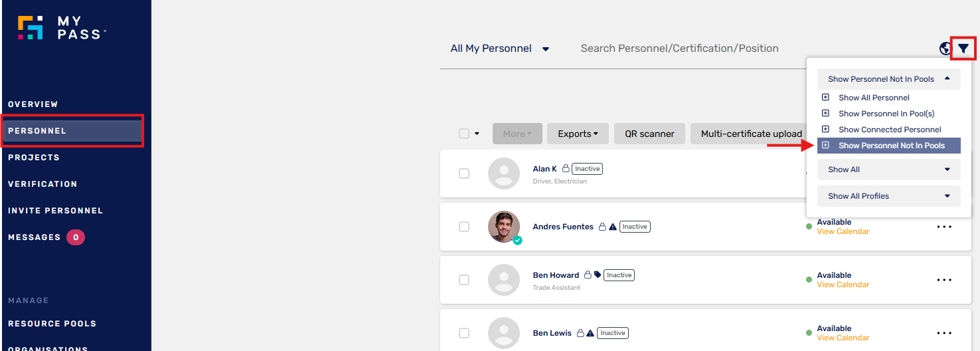This screenshot has height=351, width=980.
Task: Toggle the select-all personnel checkbox
Action: [464, 134]
